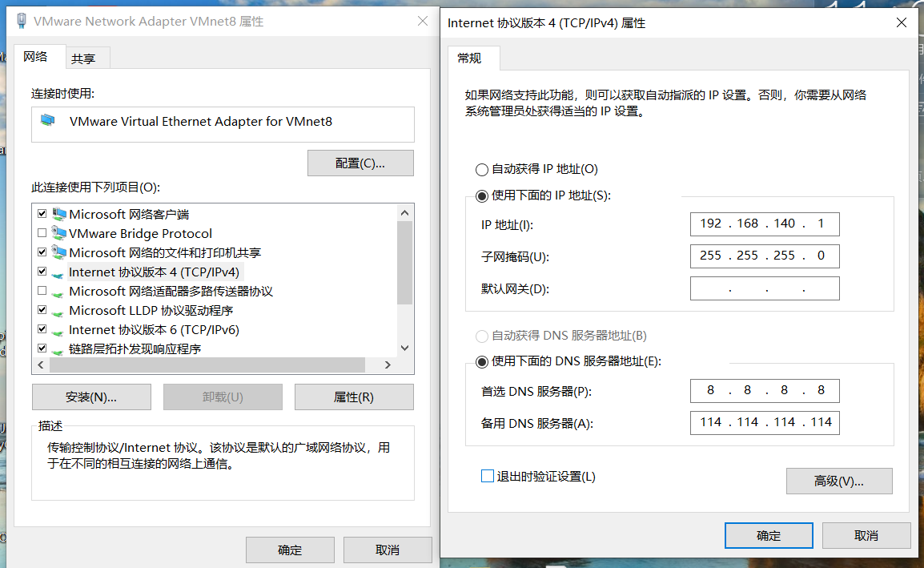Check 退出时验证设置 option

coord(487,475)
